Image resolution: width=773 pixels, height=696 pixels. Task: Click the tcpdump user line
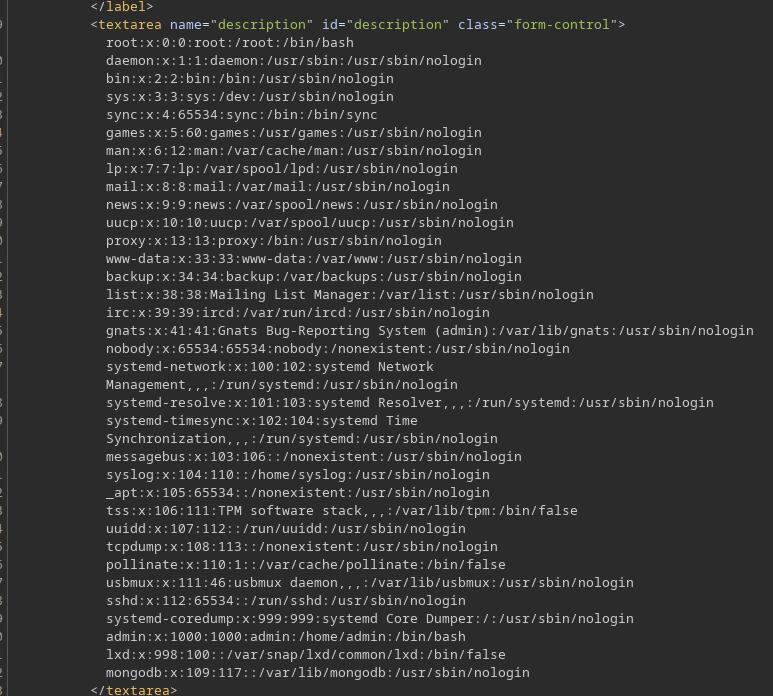(x=302, y=547)
